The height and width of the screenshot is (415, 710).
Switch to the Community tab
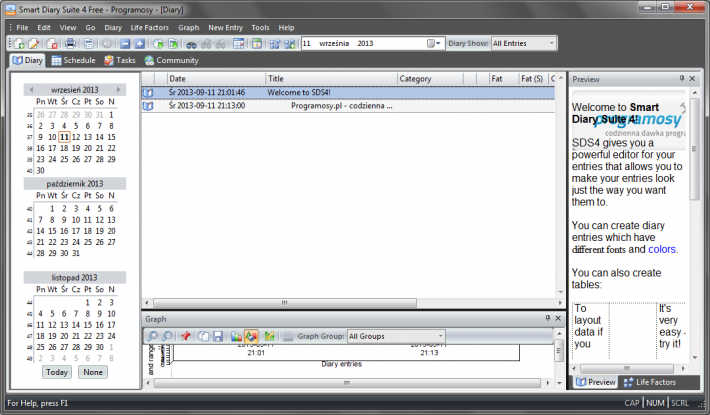coord(171,60)
